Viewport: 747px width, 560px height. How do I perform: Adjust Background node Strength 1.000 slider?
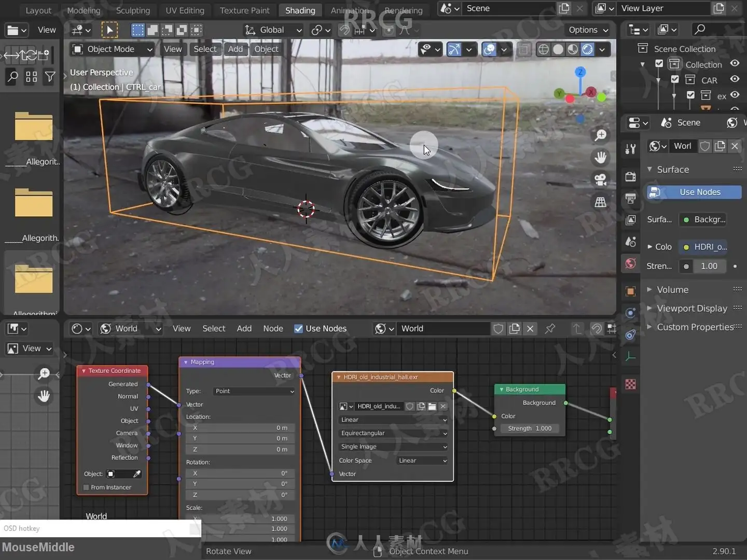(530, 429)
